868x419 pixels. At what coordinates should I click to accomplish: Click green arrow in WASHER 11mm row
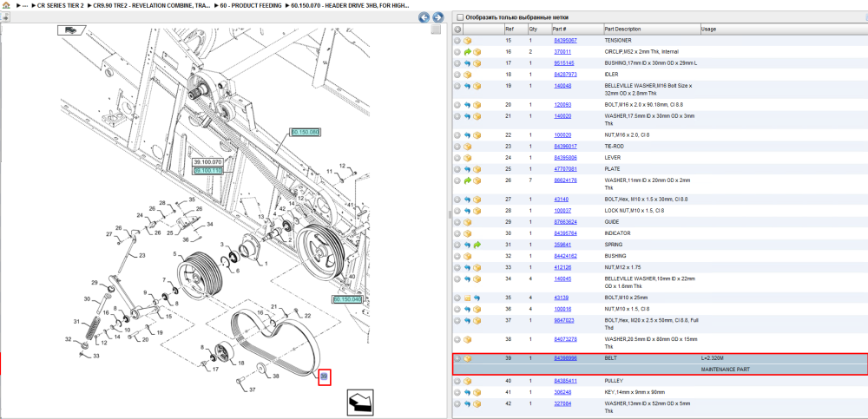pos(468,180)
